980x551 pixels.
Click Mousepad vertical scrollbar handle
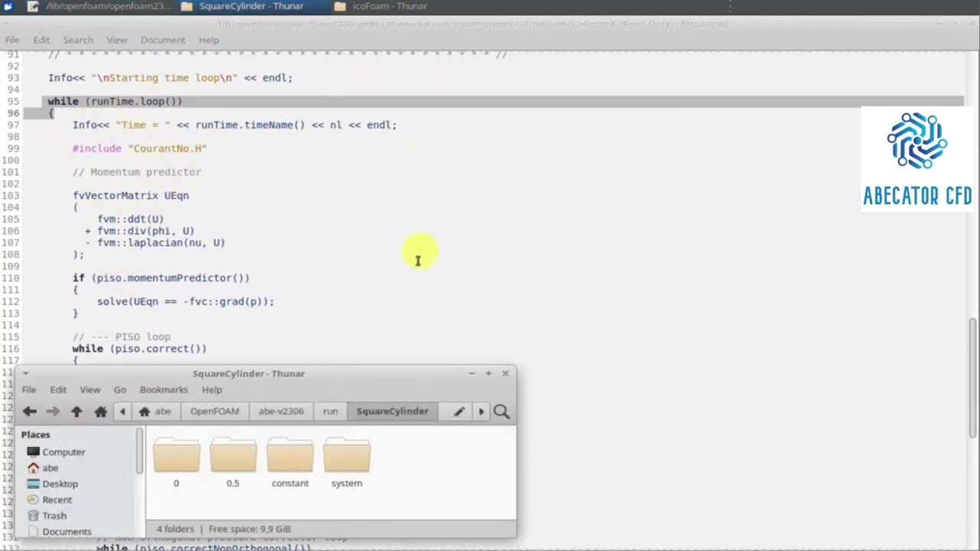[972, 377]
